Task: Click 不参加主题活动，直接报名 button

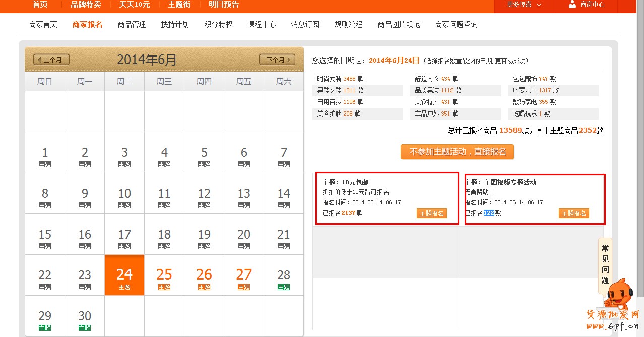Action: point(457,152)
